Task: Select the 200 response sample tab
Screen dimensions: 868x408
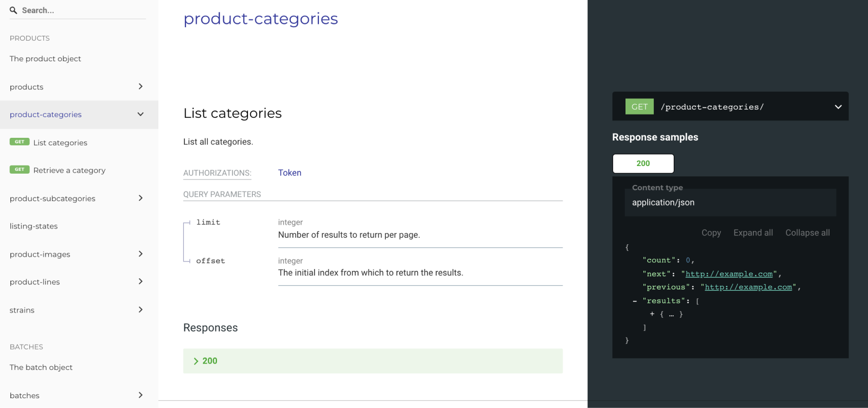Action: click(643, 163)
